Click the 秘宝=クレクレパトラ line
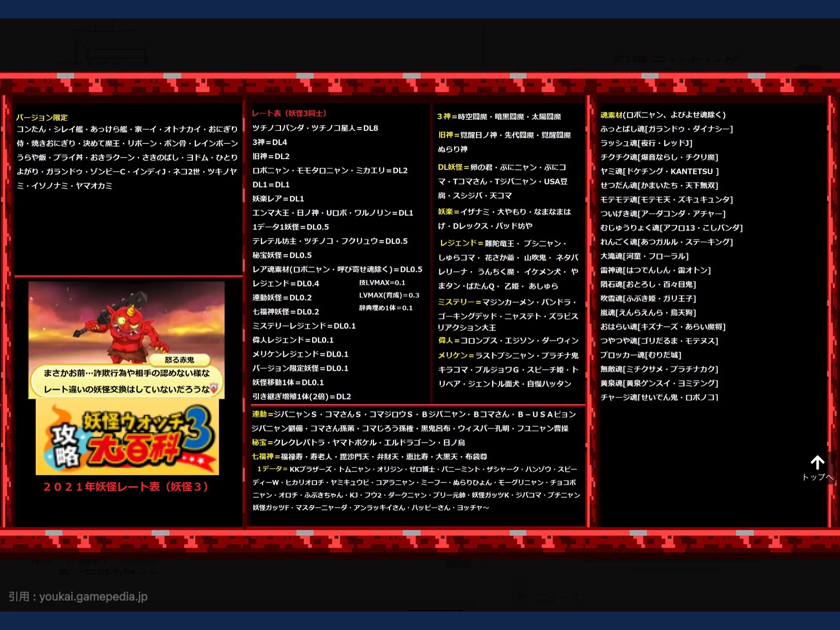The height and width of the screenshot is (630, 840). (x=358, y=443)
